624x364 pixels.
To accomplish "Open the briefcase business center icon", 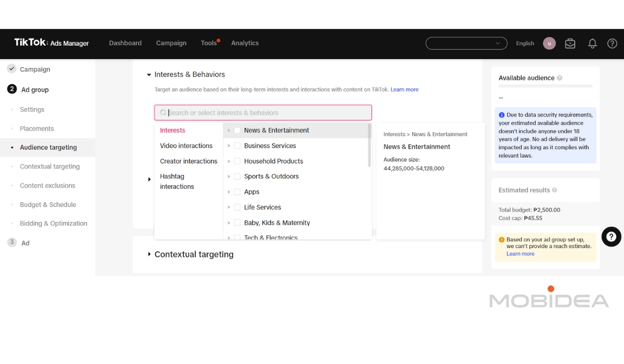I will pyautogui.click(x=570, y=44).
